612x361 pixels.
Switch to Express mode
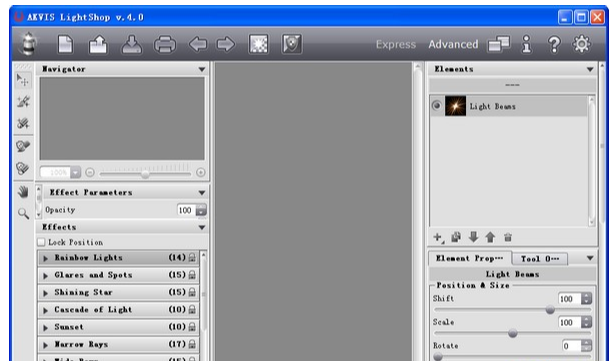(x=395, y=44)
